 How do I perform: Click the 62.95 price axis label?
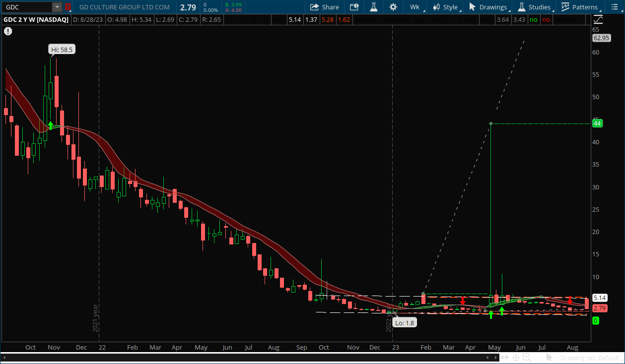point(601,38)
